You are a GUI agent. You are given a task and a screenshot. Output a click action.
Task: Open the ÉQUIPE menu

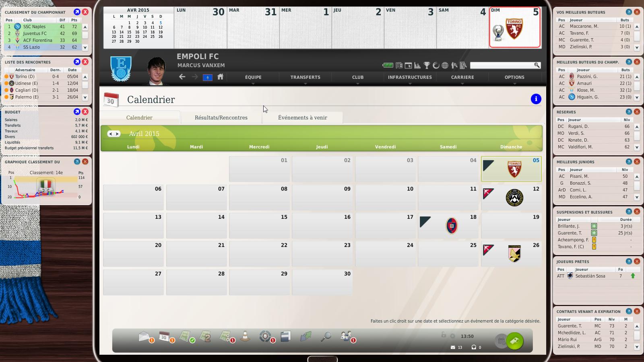point(253,77)
